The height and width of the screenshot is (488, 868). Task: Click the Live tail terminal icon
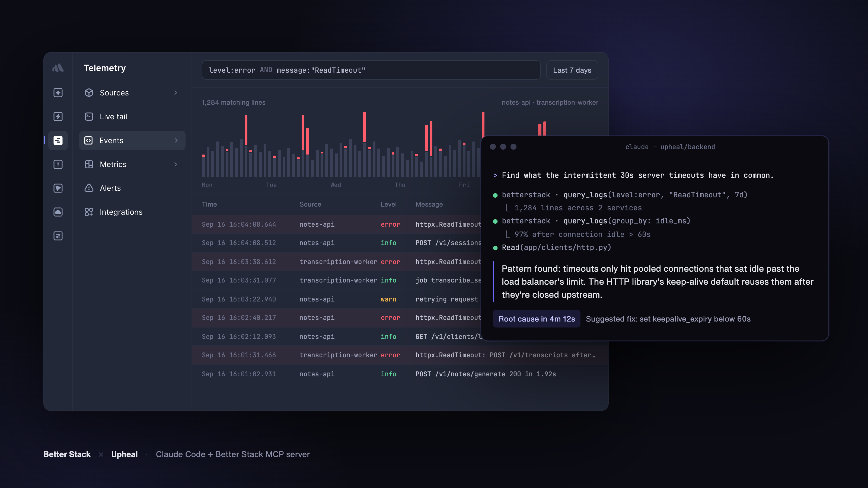click(x=89, y=117)
